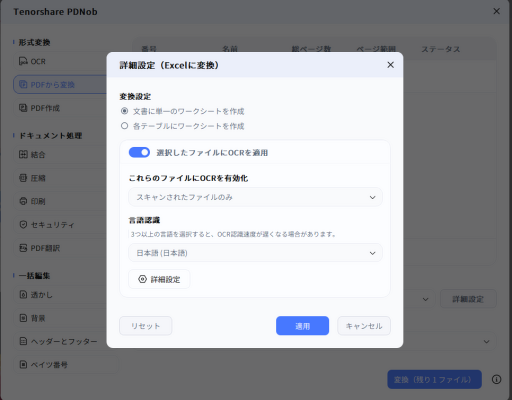Click the info icon beside convert button
512x400 pixels.
[x=496, y=379]
